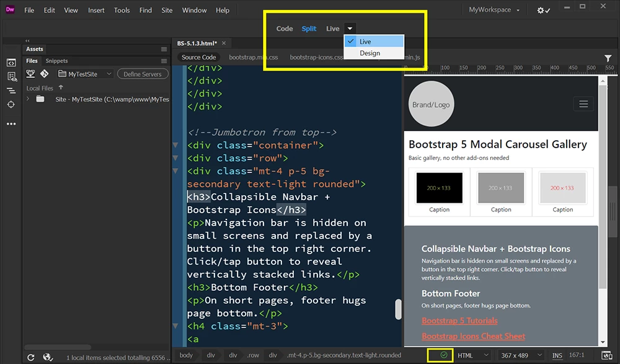Collapse panels with the double-arrow icon
This screenshot has height=364, width=620.
(27, 41)
